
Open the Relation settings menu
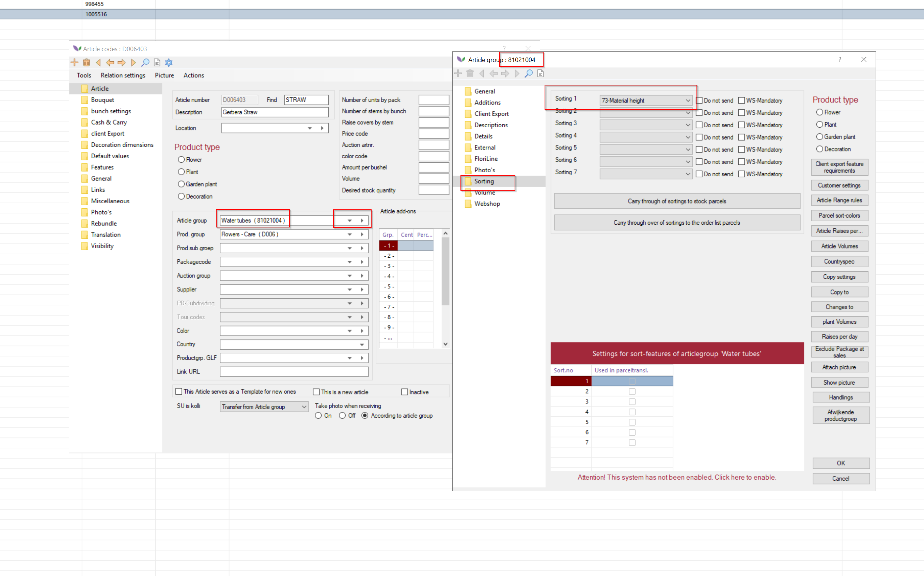point(123,76)
